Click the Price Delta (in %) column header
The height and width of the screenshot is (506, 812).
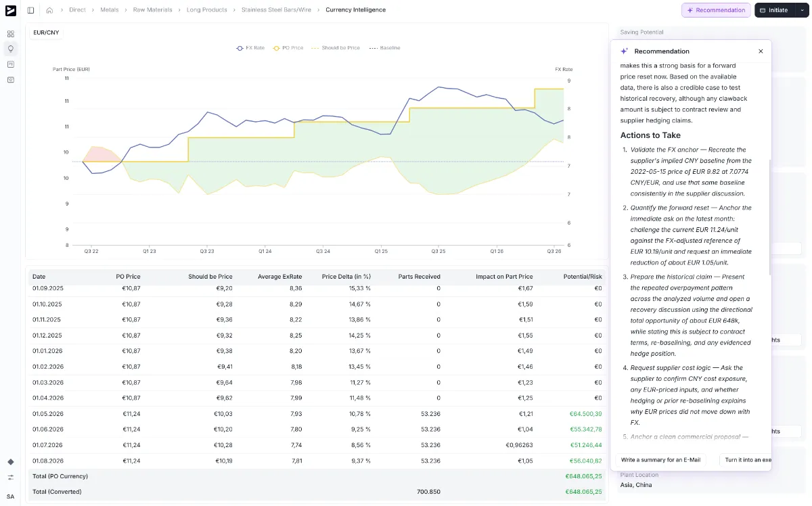pyautogui.click(x=346, y=277)
